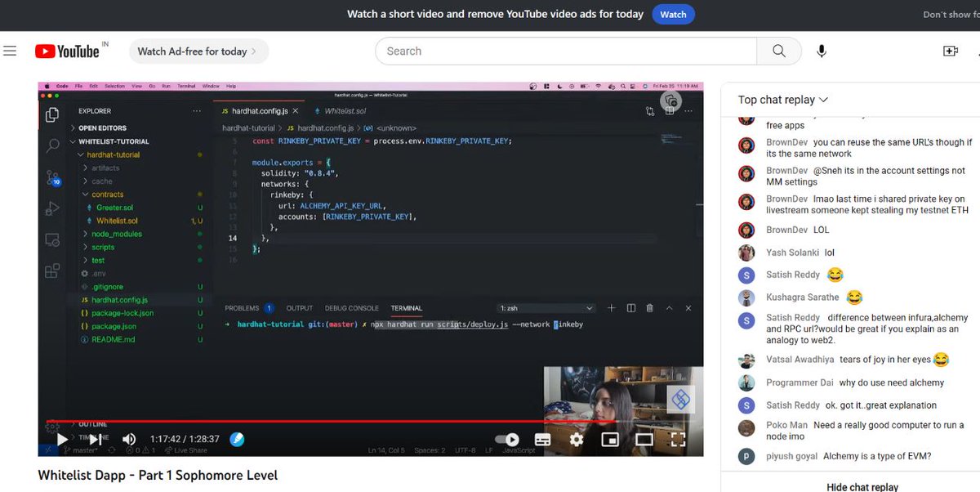The width and height of the screenshot is (980, 492).
Task: Click the overlay icon at video top-right
Action: [670, 101]
